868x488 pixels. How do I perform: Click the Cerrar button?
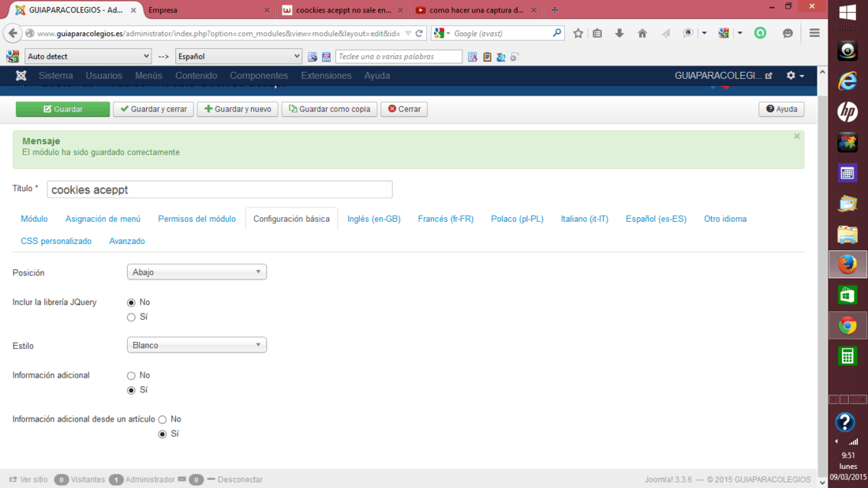click(x=404, y=109)
